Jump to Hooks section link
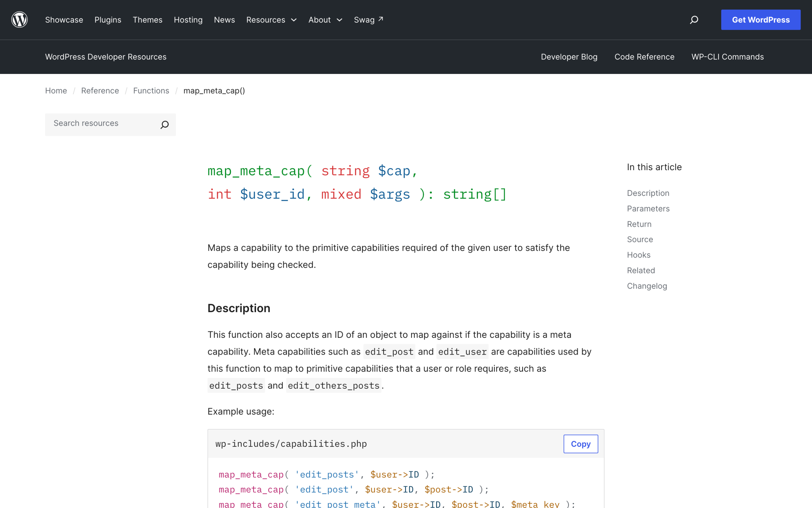The image size is (812, 508). [x=638, y=255]
